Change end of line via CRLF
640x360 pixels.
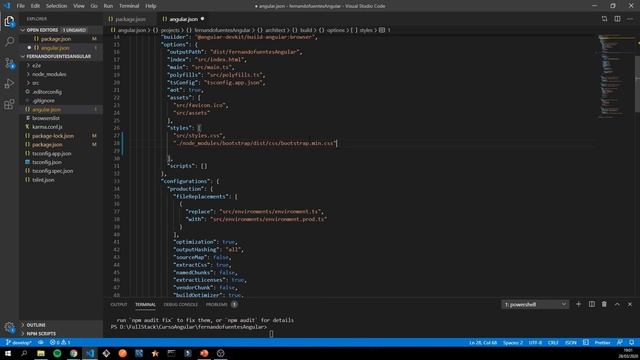coord(553,342)
